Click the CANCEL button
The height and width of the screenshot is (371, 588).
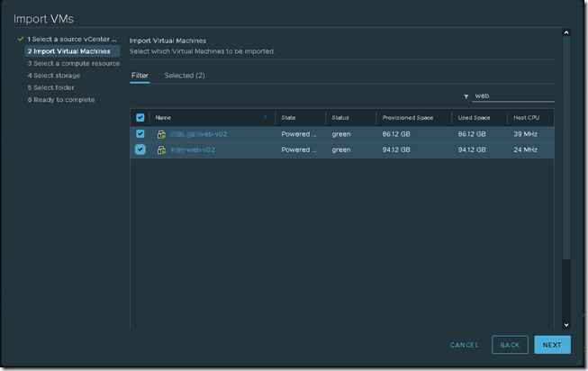click(465, 345)
